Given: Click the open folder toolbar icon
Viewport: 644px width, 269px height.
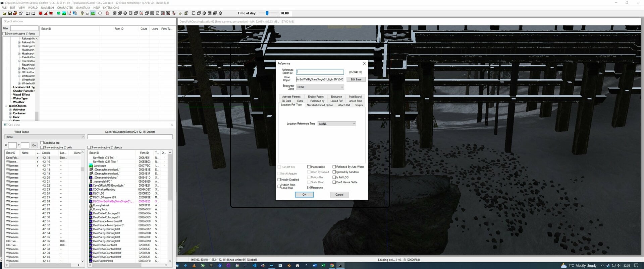Looking at the screenshot, I should click(5, 13).
